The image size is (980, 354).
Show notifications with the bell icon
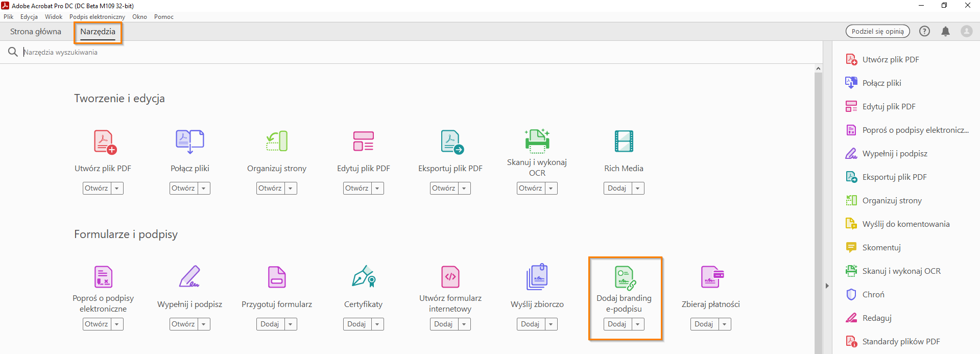tap(945, 31)
